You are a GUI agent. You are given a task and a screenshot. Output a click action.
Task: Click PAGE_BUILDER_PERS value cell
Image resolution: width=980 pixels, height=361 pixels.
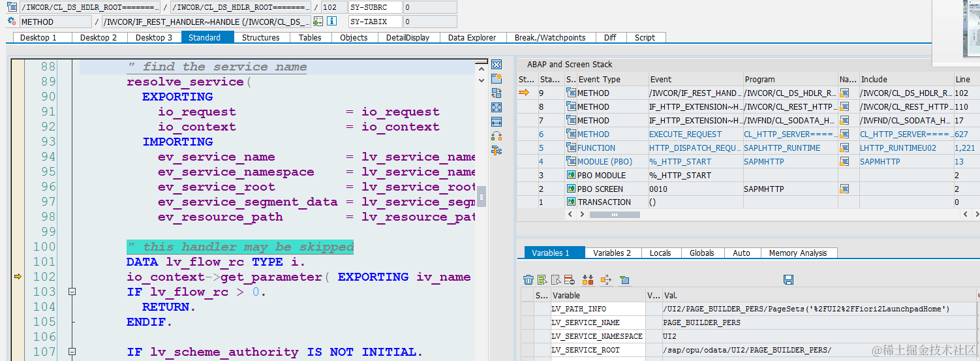(821, 322)
